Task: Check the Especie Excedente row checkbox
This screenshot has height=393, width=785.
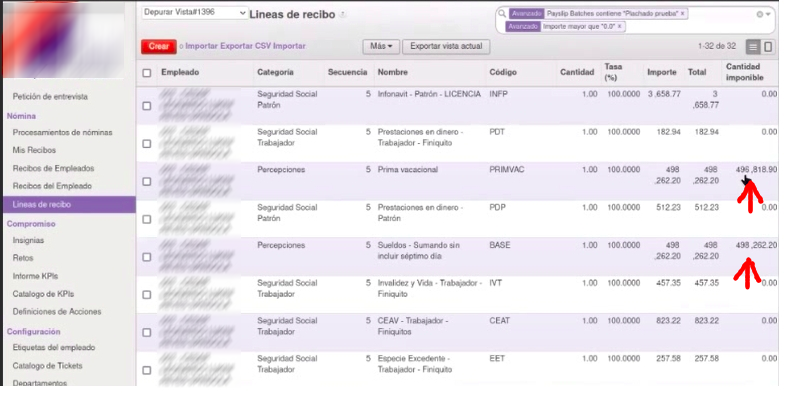Action: (147, 370)
